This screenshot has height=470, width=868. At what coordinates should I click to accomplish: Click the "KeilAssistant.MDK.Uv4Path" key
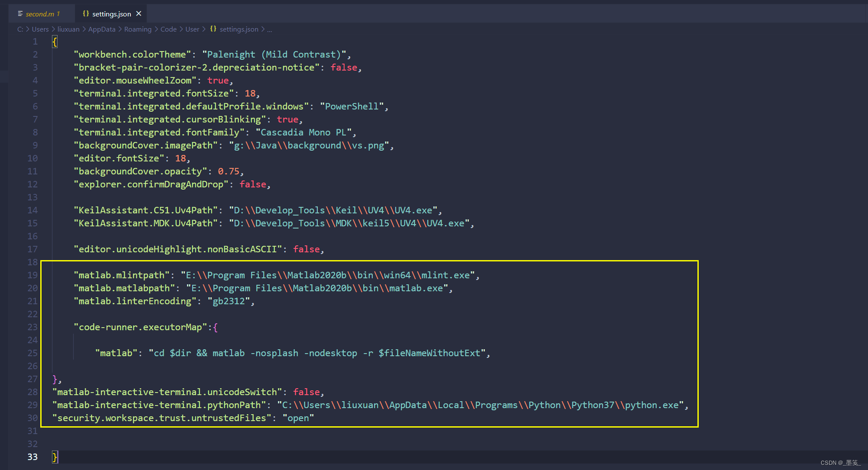tap(145, 223)
